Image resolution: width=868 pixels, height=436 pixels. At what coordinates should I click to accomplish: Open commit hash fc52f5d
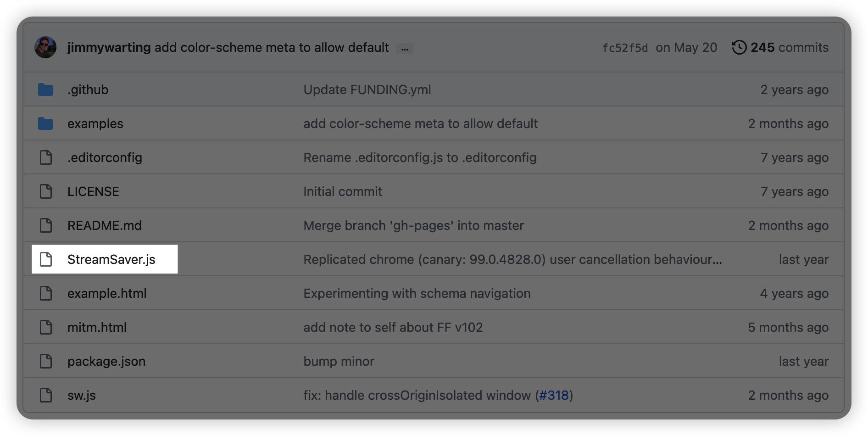pyautogui.click(x=625, y=48)
